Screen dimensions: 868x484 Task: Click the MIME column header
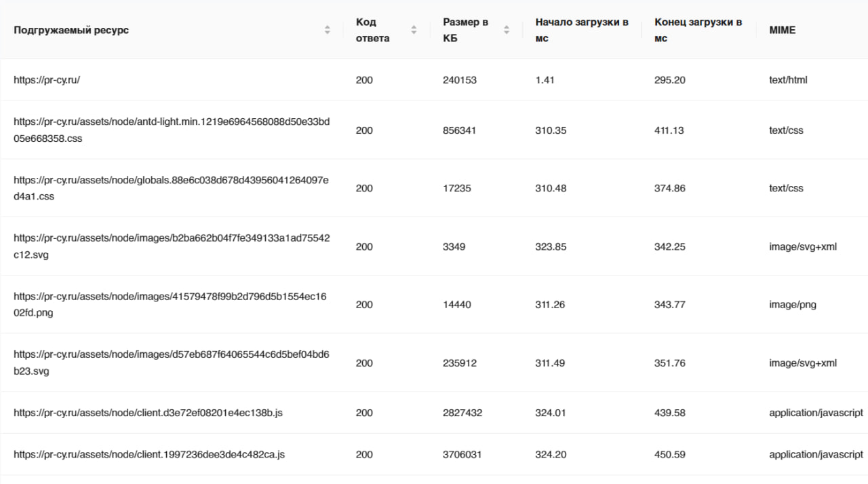tap(782, 30)
